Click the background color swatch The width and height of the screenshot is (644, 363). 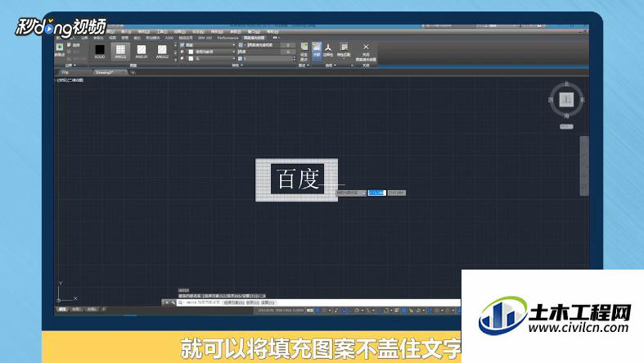point(191,59)
